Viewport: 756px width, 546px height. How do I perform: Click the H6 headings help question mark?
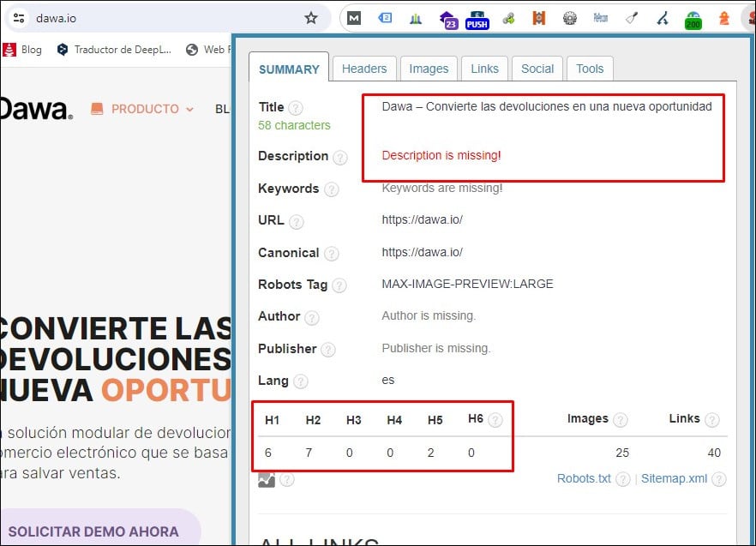click(x=495, y=420)
